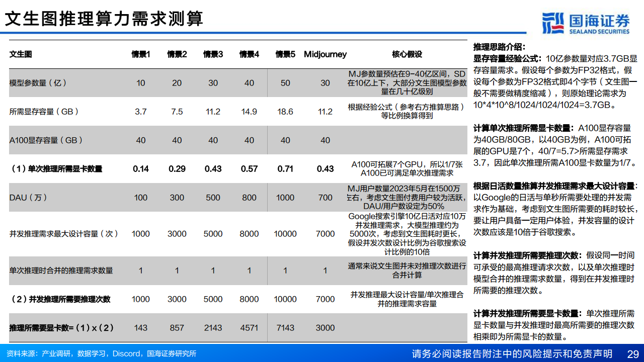Click the assumption text Google搜索引擎10亿日活
This screenshot has height=362, width=644.
pos(407,234)
